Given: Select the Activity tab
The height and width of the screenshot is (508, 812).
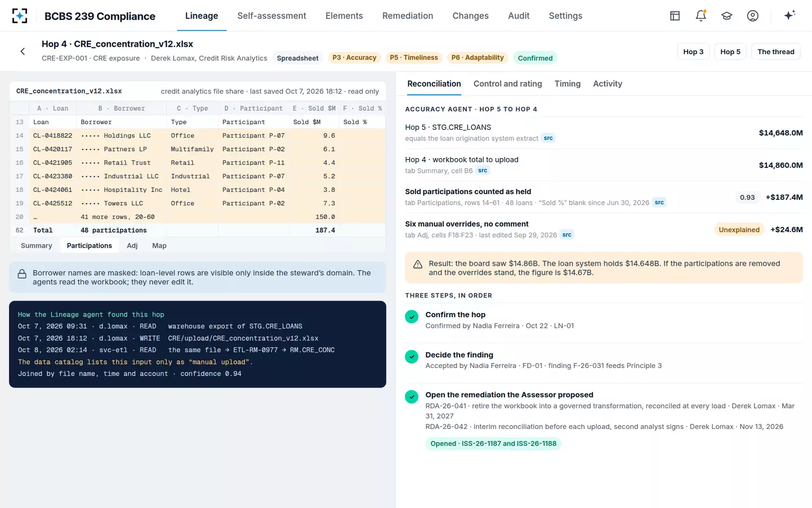Looking at the screenshot, I should click(607, 84).
